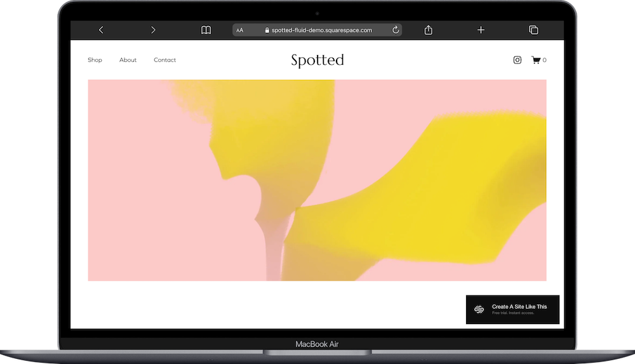Image resolution: width=635 pixels, height=364 pixels.
Task: Click the padlock icon in address bar
Action: tap(267, 30)
